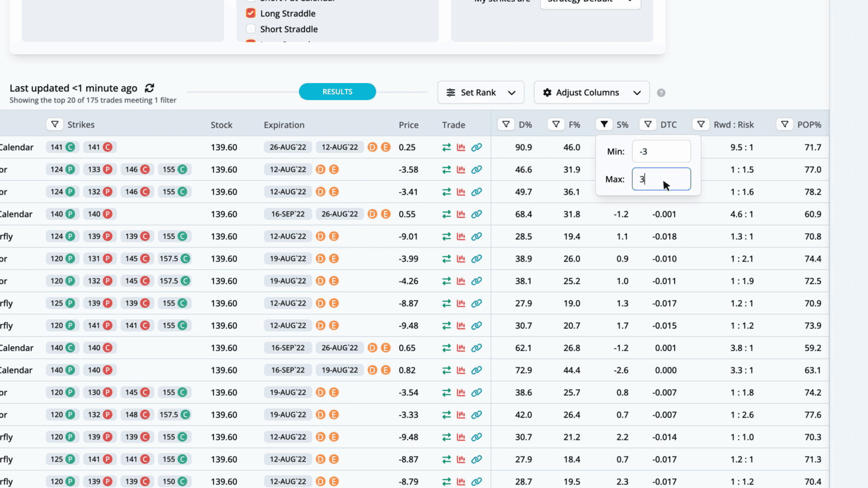
Task: Copy link icon in the -4.26 price row
Action: 476,281
